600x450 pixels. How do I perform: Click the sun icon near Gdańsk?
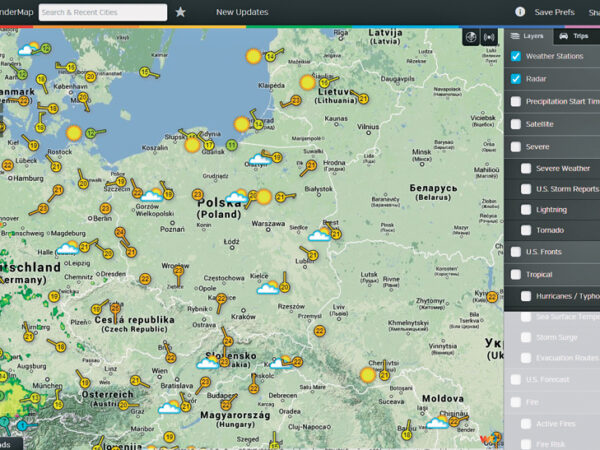click(192, 144)
